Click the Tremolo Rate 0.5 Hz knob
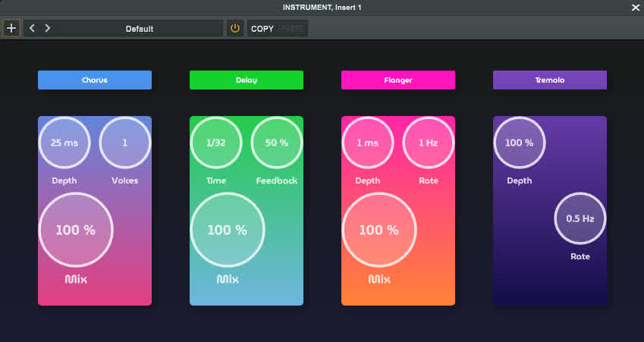The width and height of the screenshot is (644, 342). coord(580,218)
